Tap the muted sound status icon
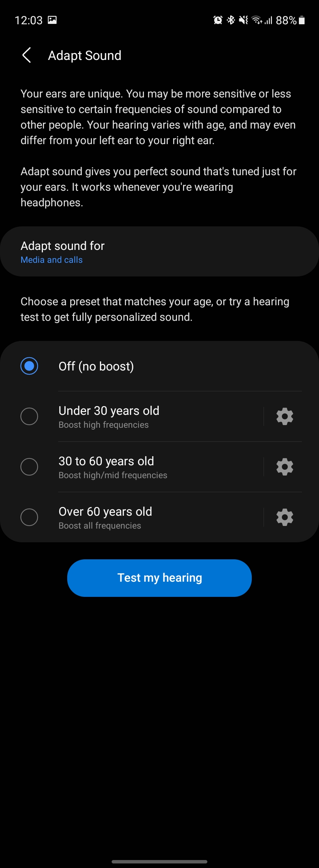The height and width of the screenshot is (868, 319). point(243,20)
